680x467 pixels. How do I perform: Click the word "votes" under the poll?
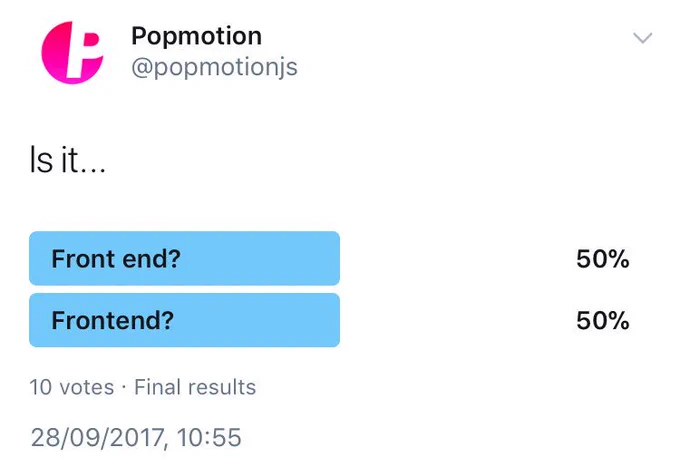[87, 388]
